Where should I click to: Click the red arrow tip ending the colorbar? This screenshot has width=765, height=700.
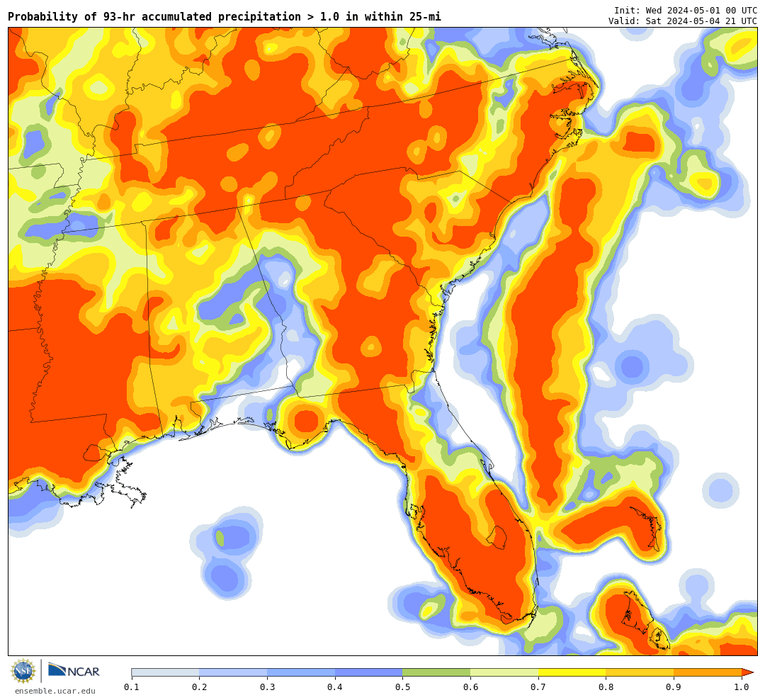coord(747,672)
